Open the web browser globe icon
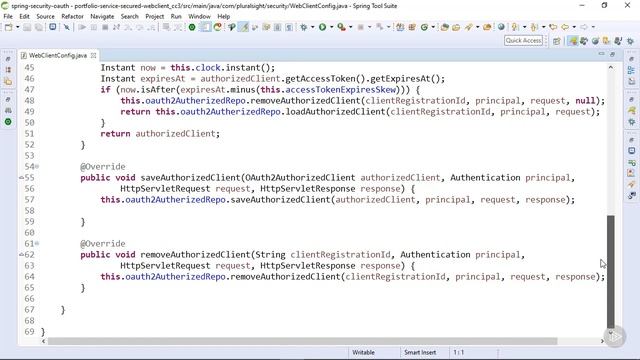This screenshot has width=640, height=360. coord(501,27)
